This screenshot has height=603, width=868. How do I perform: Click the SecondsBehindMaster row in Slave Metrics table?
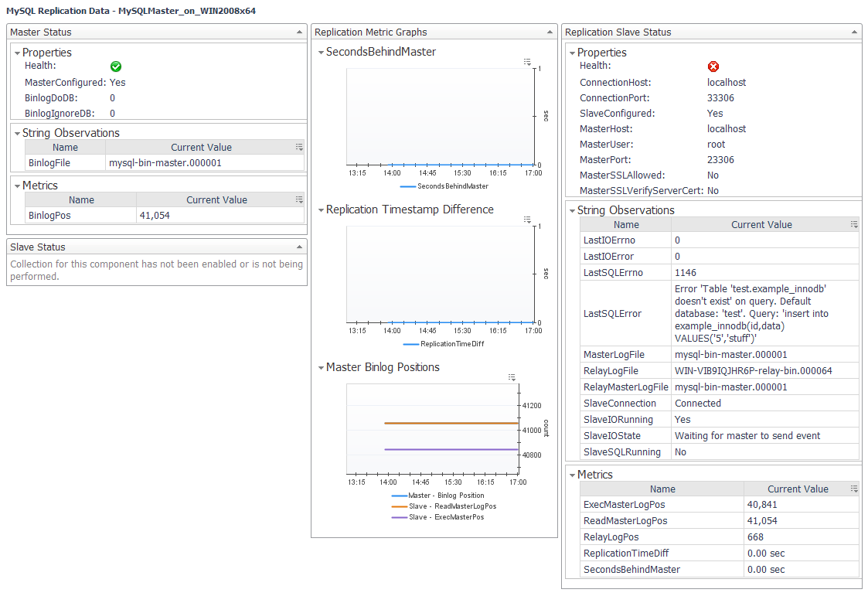720,569
